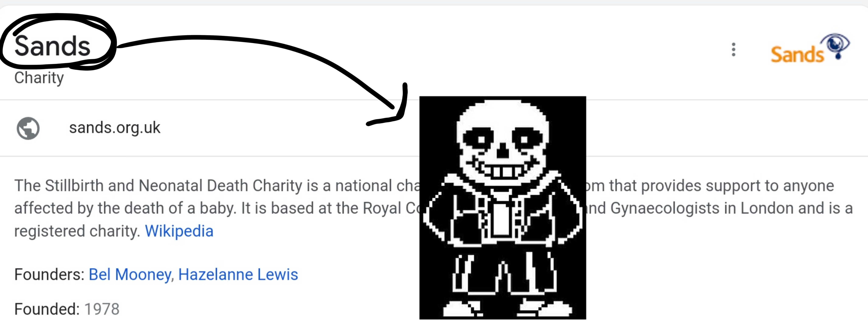Click the Charity subtitle label
This screenshot has height=329, width=868.
click(x=39, y=78)
